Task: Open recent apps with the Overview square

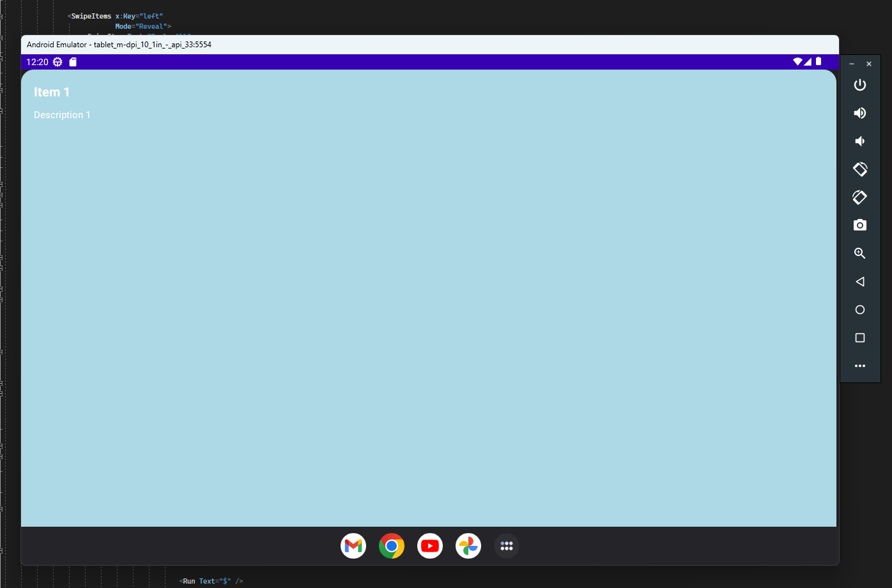Action: tap(859, 338)
